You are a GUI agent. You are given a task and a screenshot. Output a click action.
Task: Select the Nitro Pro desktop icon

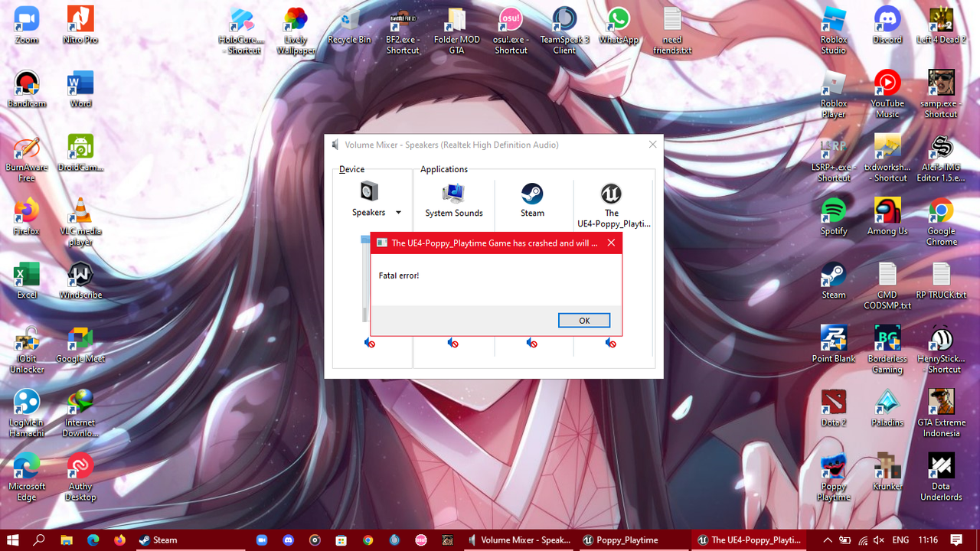tap(80, 24)
